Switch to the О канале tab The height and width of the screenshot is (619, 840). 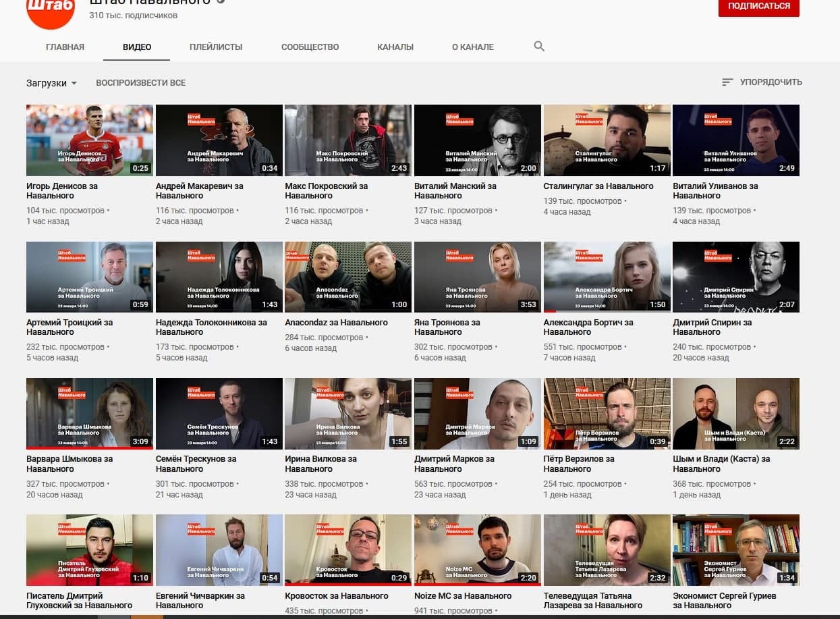click(x=473, y=47)
